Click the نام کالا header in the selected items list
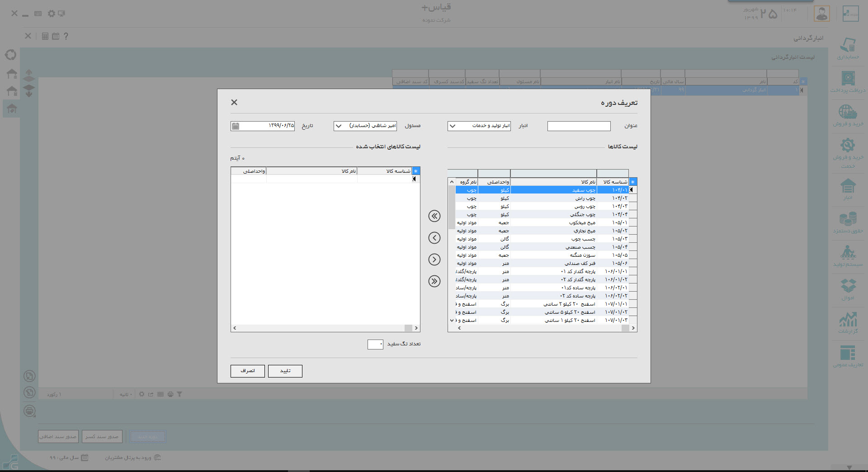The width and height of the screenshot is (868, 472). (x=312, y=171)
